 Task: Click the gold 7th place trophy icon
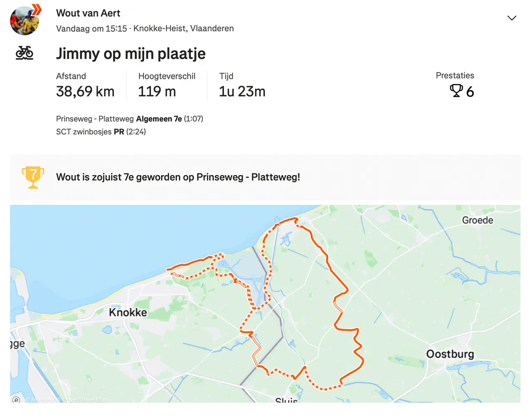tap(33, 178)
